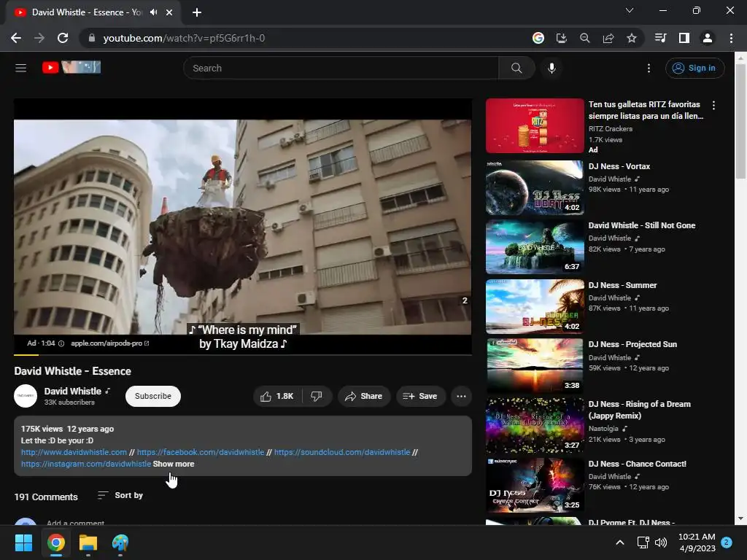Open a new tab with plus

[197, 12]
